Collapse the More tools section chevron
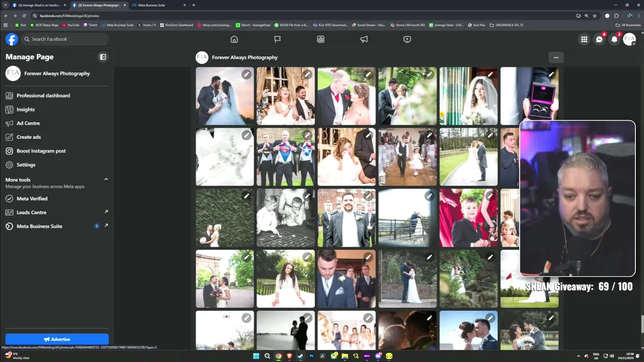Screen dimensions: 644x362 coord(106,179)
